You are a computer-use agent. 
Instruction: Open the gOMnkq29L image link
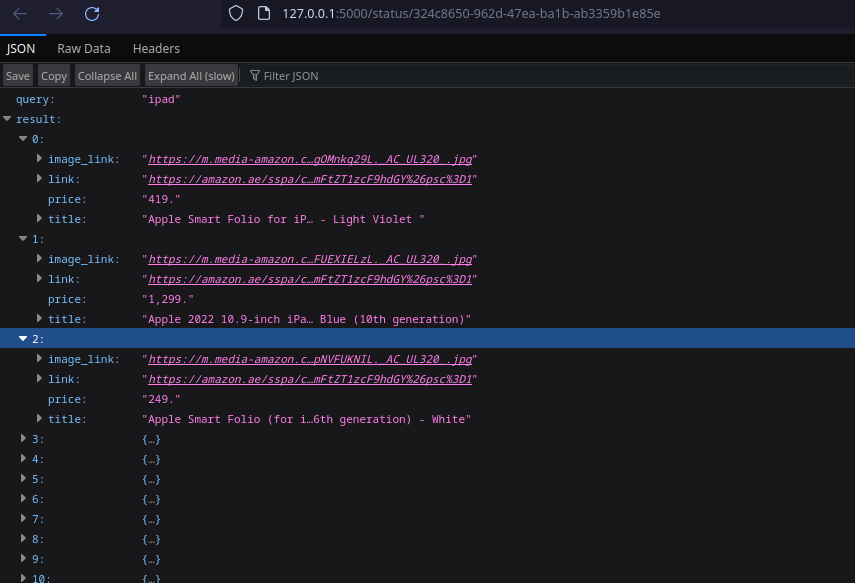[310, 159]
